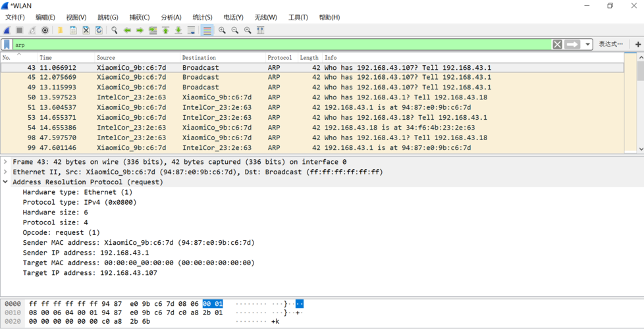Open the 跳转(G) menu
The width and height of the screenshot is (644, 329).
pyautogui.click(x=107, y=17)
